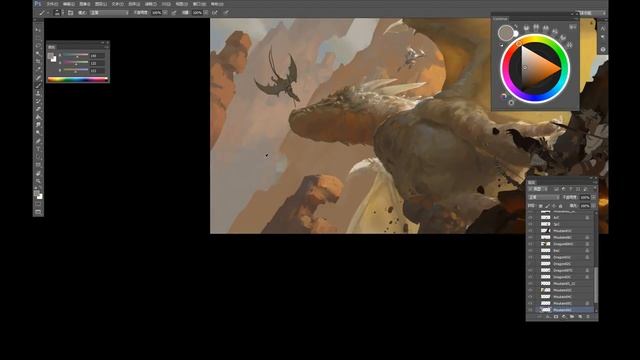Select the Zoom tool

(38, 181)
